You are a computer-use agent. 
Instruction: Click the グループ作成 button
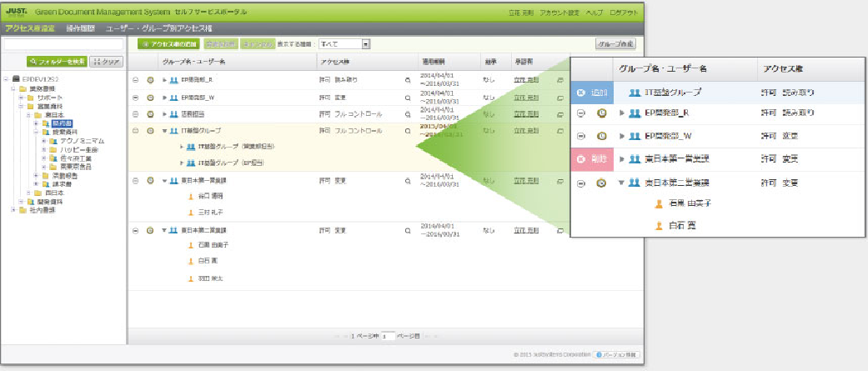tap(615, 43)
